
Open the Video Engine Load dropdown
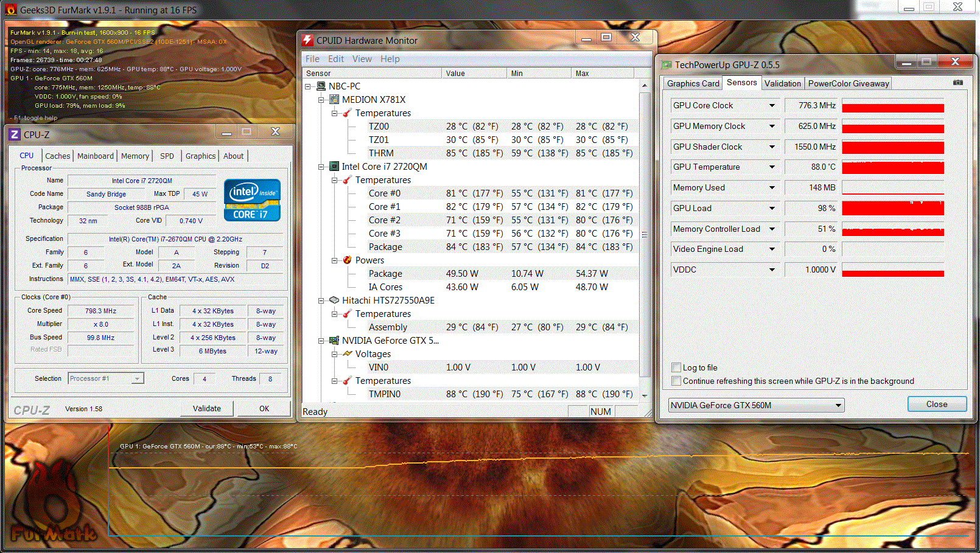pyautogui.click(x=772, y=249)
